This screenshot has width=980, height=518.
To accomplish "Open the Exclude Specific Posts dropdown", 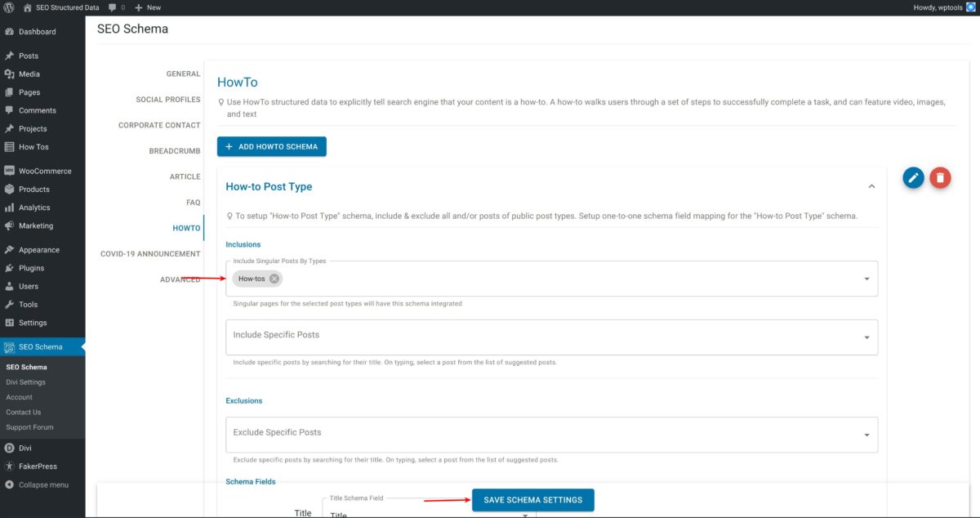I will 867,434.
